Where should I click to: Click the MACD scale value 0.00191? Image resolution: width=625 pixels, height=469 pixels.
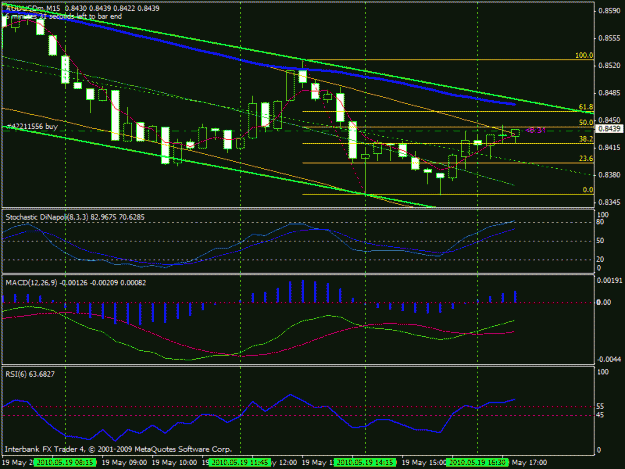click(x=609, y=280)
